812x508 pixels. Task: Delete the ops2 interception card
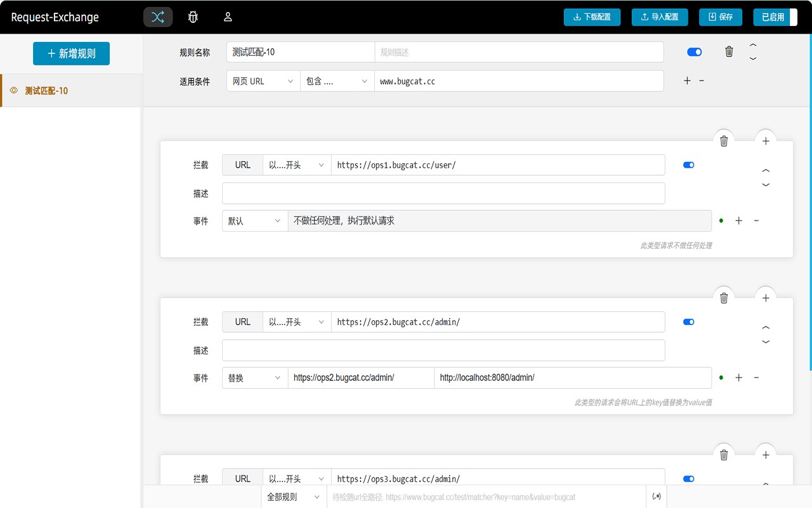724,298
